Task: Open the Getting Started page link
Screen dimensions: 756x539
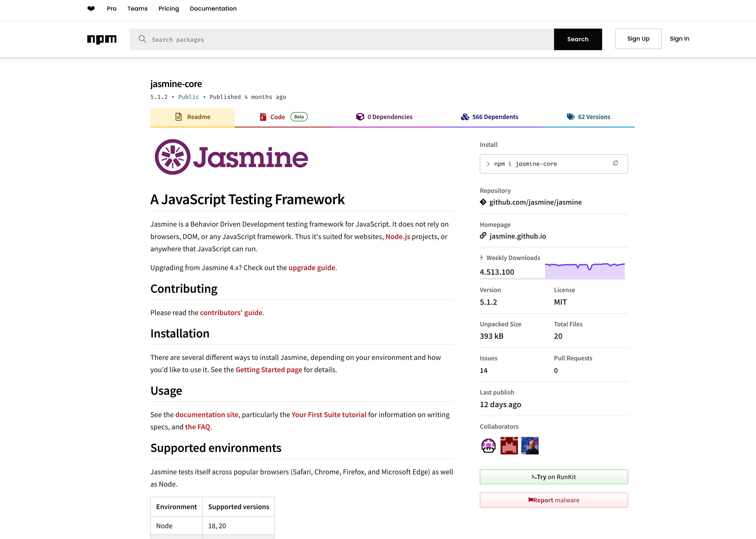Action: (x=269, y=370)
